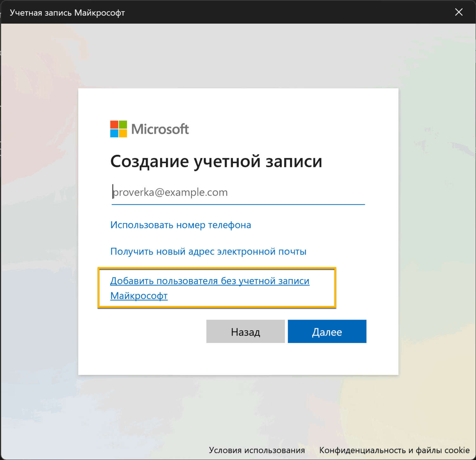Close the 'Учетная запись Майкрософт' window
Screen dimensions: 476x460
pyautogui.click(x=459, y=12)
